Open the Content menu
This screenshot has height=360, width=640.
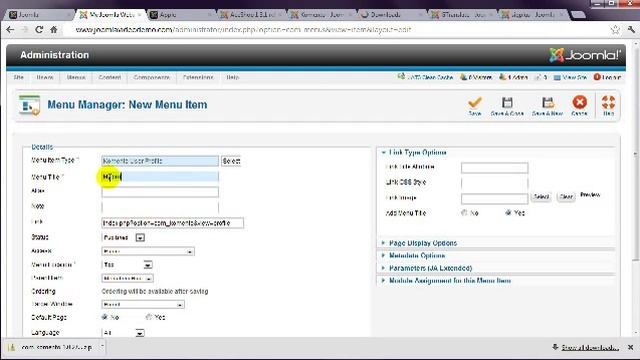[x=109, y=77]
